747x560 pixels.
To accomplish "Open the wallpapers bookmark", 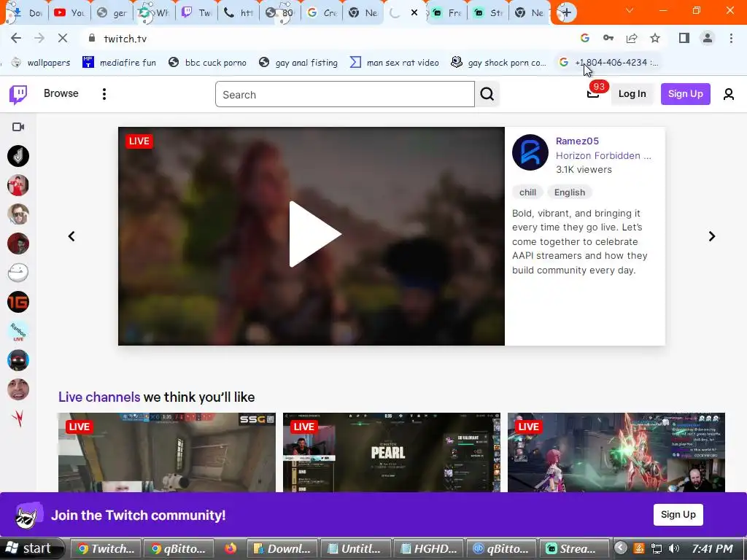I will tap(41, 63).
